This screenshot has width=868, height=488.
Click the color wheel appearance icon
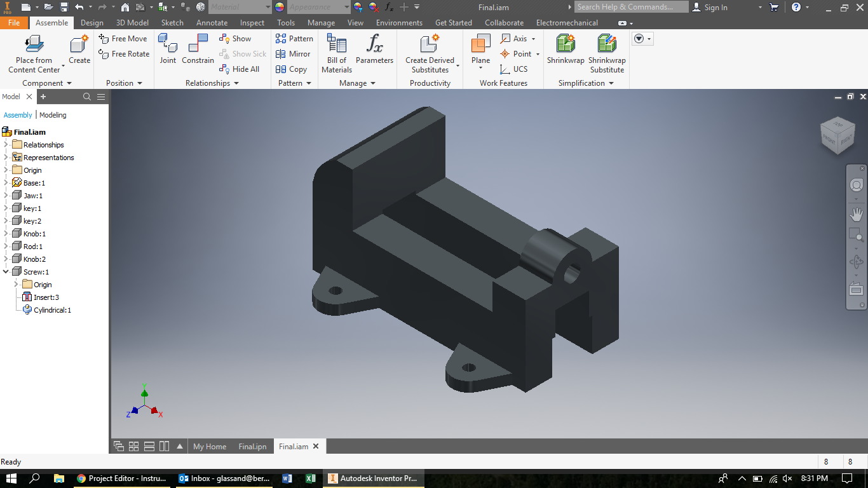(279, 7)
